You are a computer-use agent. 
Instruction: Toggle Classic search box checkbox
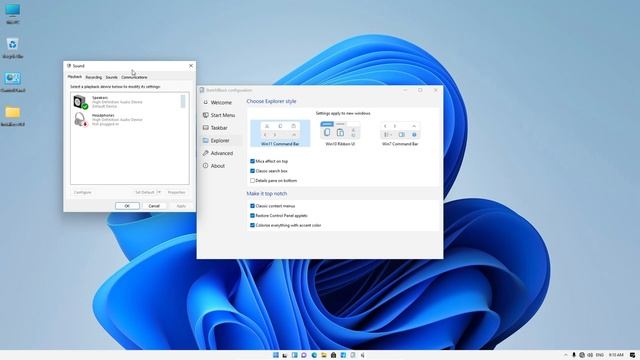pyautogui.click(x=252, y=171)
